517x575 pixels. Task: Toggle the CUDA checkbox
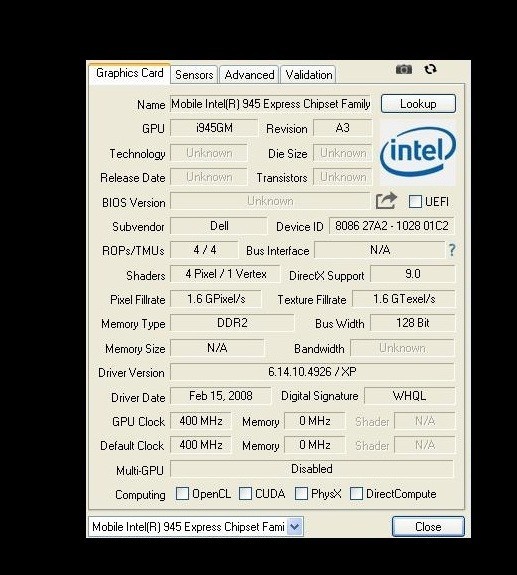(245, 494)
